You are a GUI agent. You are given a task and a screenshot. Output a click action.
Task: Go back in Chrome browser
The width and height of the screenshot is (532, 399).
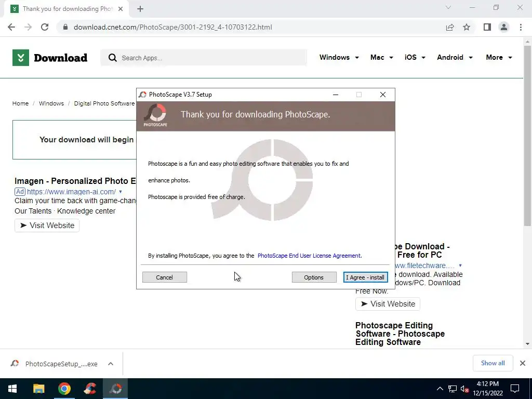pyautogui.click(x=11, y=27)
